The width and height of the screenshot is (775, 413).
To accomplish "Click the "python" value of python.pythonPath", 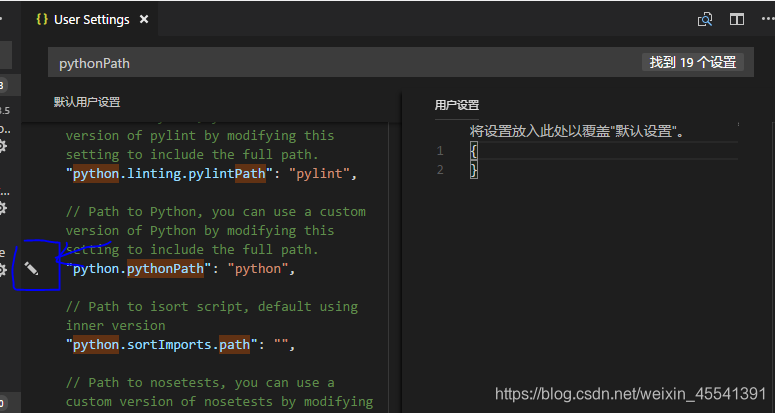I will click(x=258, y=269).
